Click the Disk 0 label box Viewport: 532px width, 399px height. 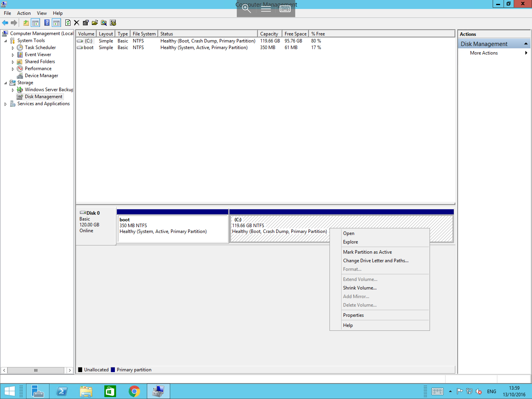coord(96,226)
